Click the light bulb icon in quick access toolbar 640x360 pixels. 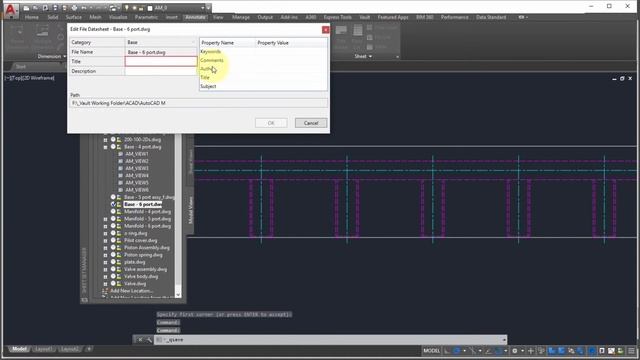coord(127,8)
